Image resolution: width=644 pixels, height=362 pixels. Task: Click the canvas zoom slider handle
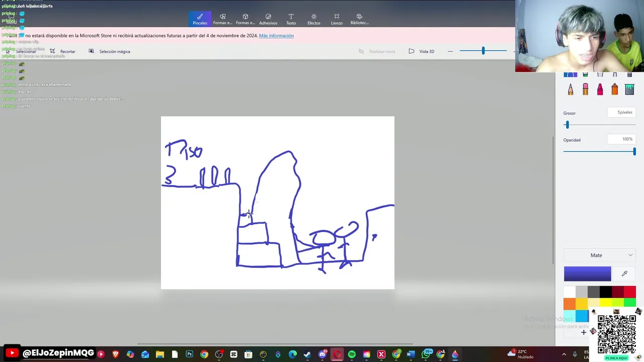coord(483,51)
